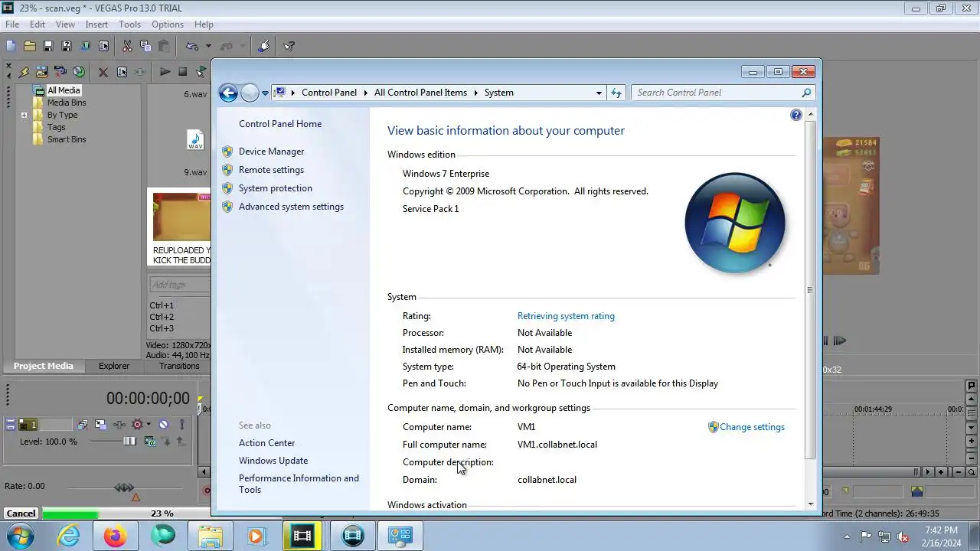Open address bar history dropdown
This screenshot has height=551, width=980.
tap(599, 93)
